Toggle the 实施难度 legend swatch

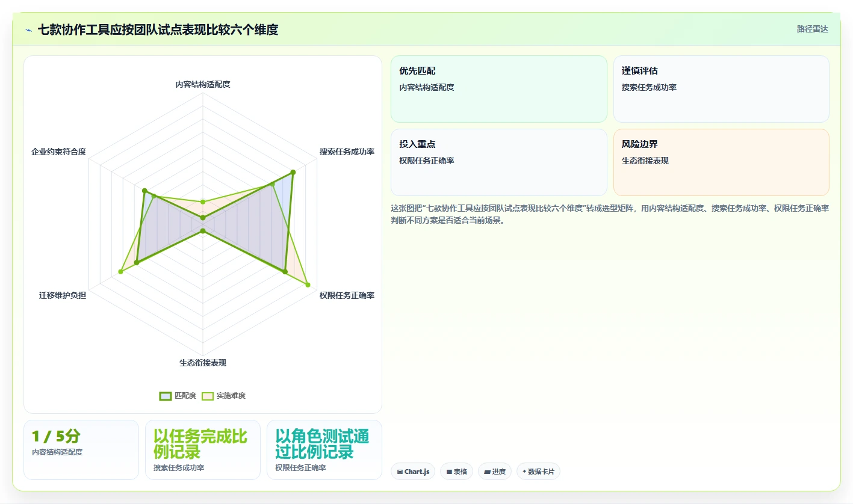(x=208, y=396)
